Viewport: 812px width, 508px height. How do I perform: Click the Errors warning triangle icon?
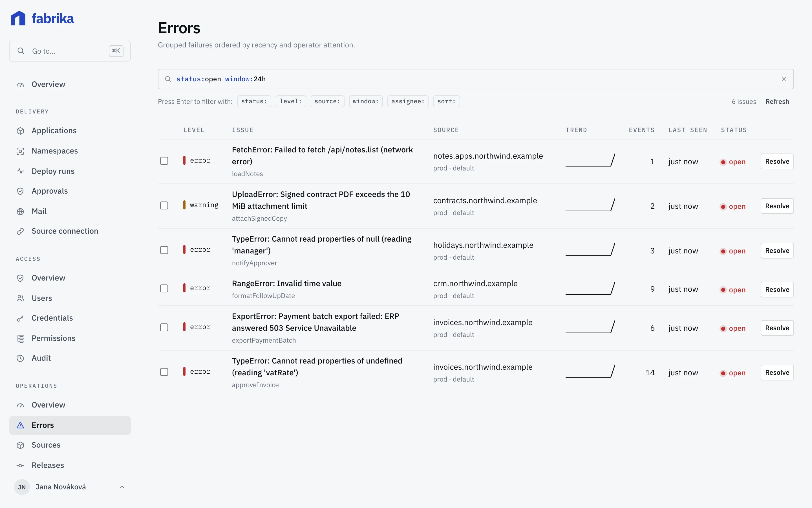tap(21, 425)
